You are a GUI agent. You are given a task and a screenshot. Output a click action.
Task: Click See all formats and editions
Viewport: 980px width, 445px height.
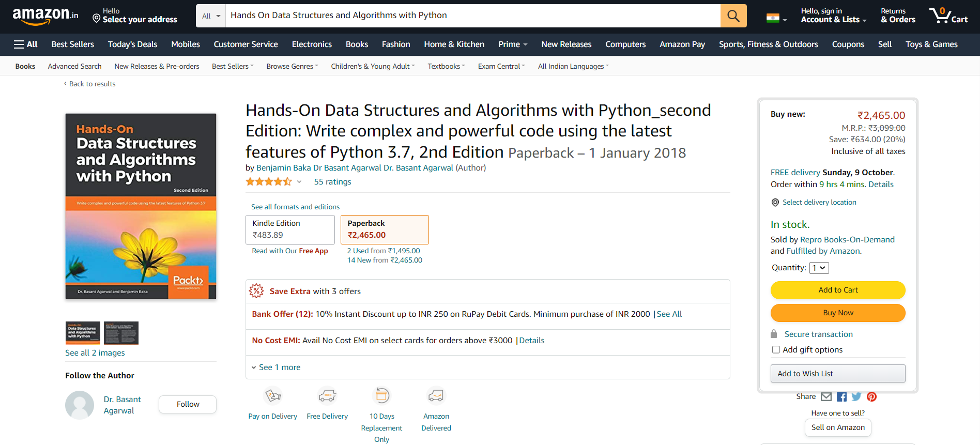click(x=295, y=207)
